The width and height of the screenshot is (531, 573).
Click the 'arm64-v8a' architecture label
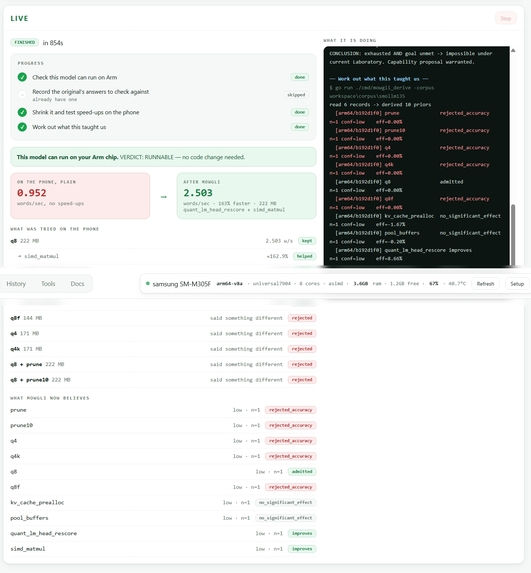click(x=230, y=284)
